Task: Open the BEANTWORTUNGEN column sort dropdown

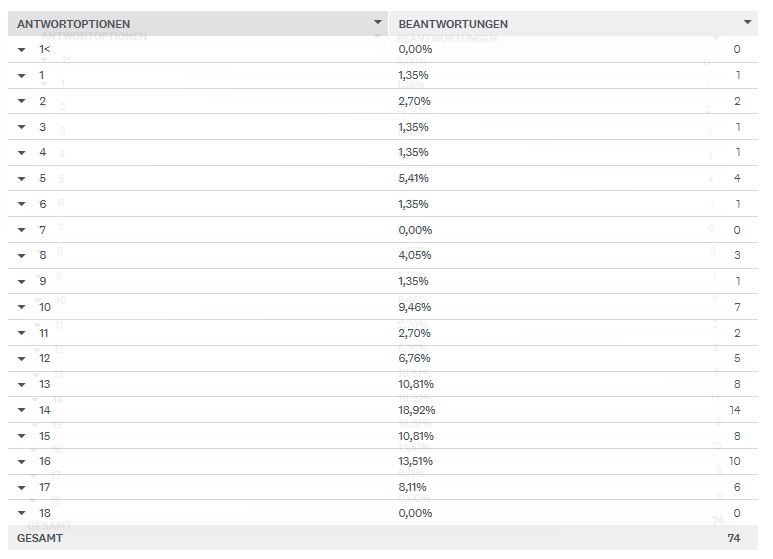Action: click(x=747, y=21)
